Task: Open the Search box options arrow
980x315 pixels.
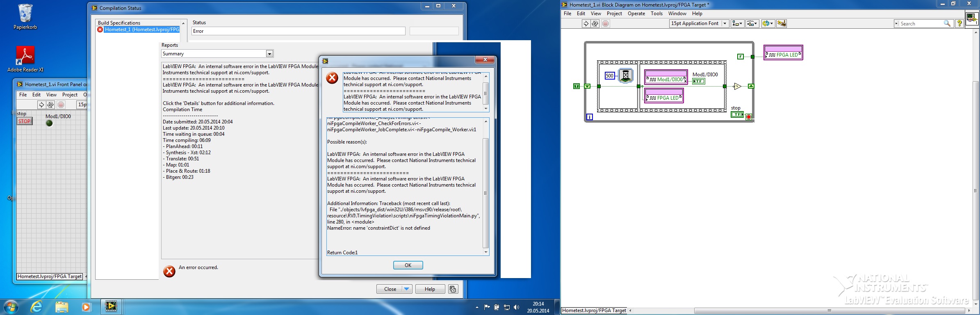Action: (897, 23)
